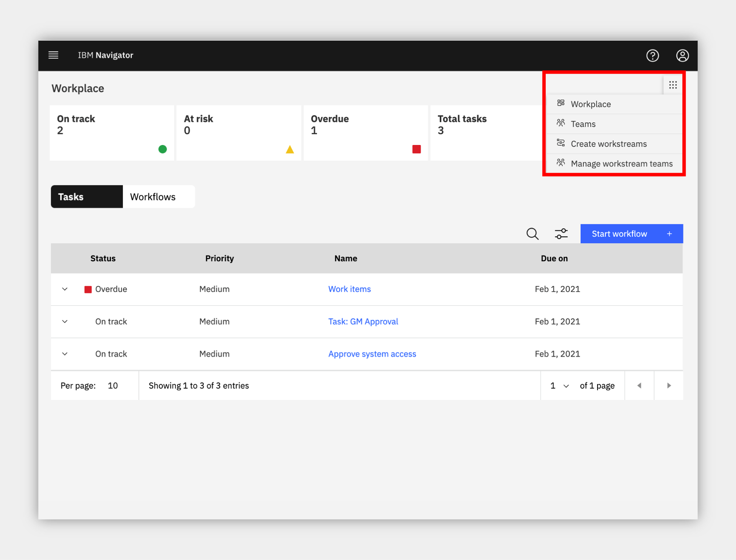
Task: Select the Tasks tab
Action: pyautogui.click(x=87, y=197)
